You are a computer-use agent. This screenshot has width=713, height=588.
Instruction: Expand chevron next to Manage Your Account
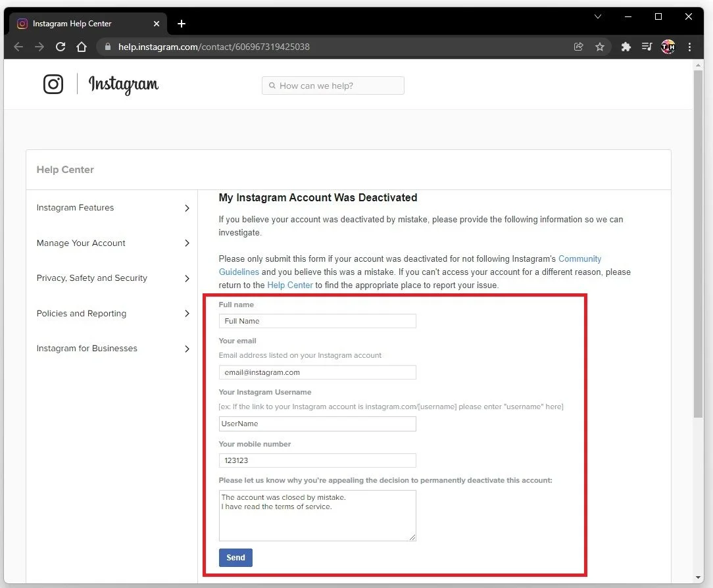click(x=187, y=243)
